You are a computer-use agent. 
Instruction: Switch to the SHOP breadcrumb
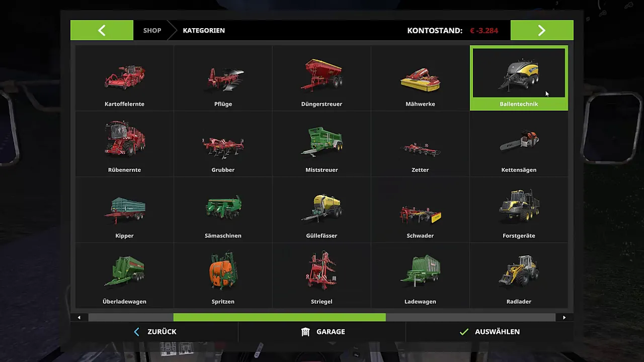[x=152, y=30]
